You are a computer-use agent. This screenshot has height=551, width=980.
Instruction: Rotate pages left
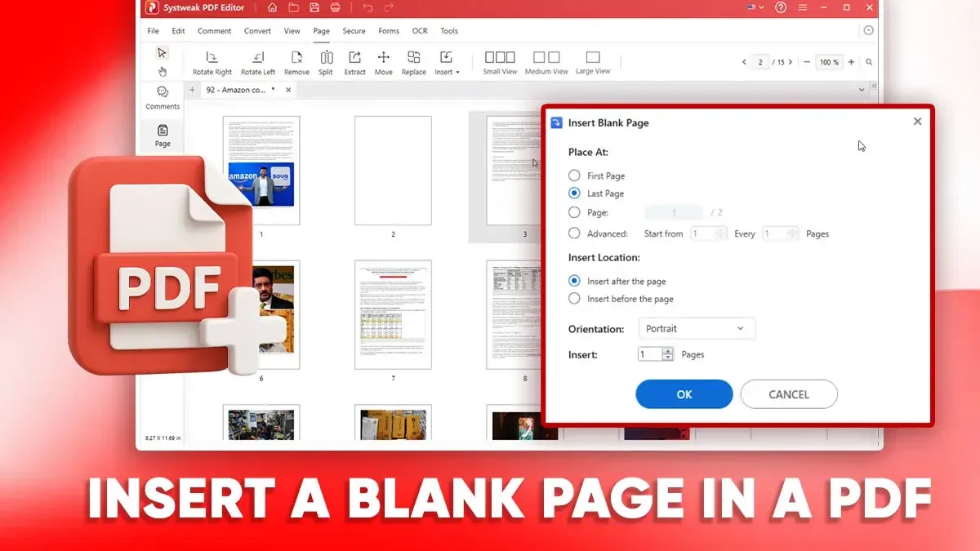[258, 63]
